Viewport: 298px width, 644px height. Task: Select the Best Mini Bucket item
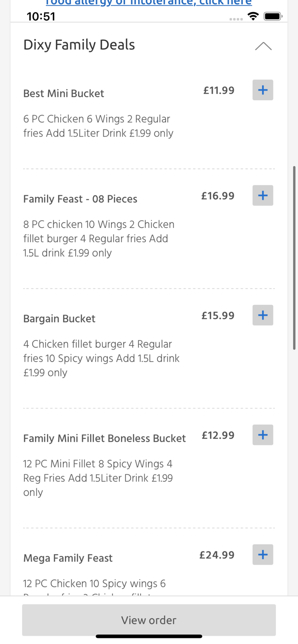[64, 93]
